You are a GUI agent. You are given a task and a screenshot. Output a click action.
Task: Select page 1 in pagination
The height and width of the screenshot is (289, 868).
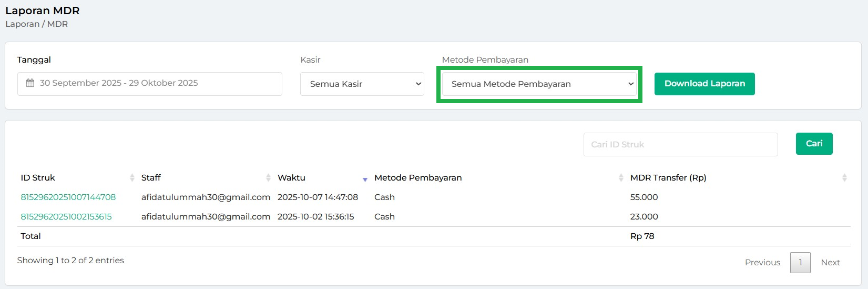tap(800, 263)
